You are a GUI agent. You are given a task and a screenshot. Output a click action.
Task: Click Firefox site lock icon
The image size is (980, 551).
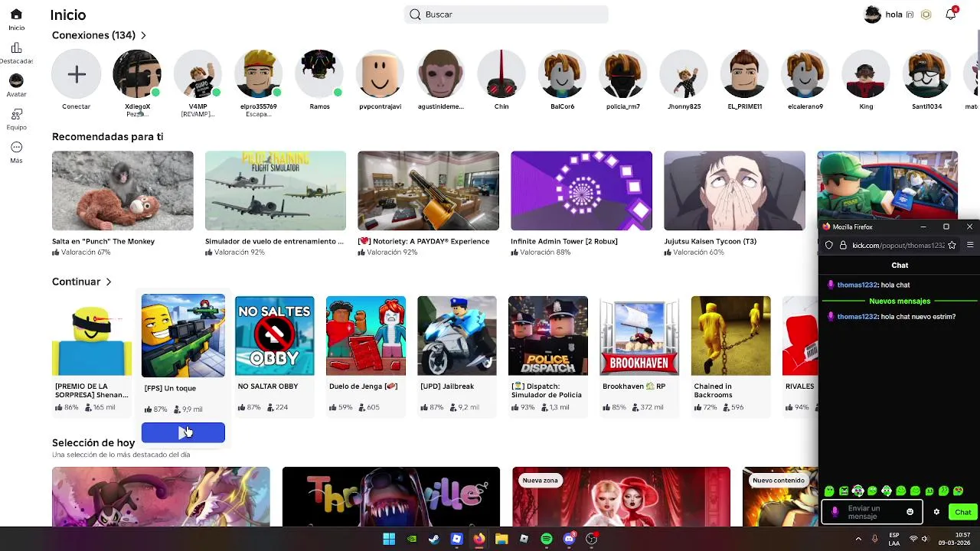tap(843, 245)
